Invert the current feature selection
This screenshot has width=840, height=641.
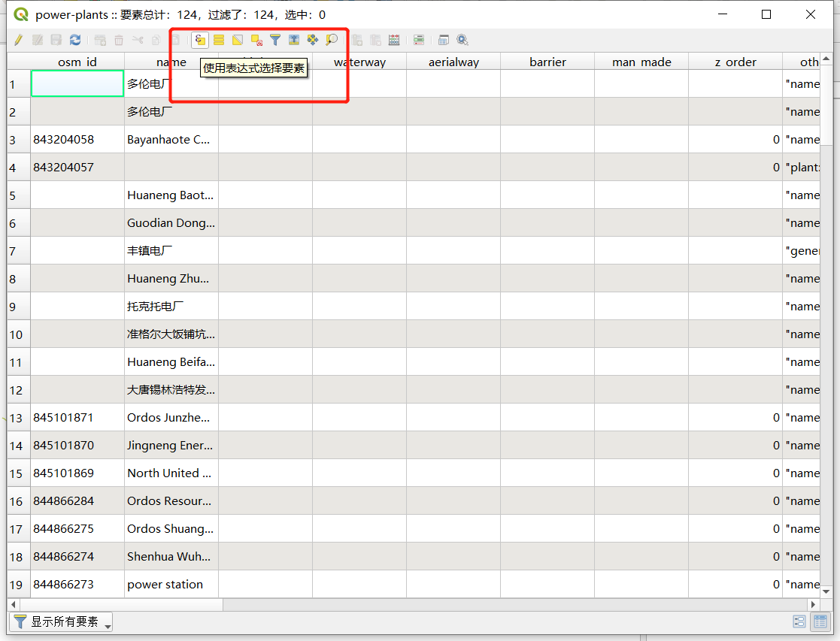(x=237, y=40)
